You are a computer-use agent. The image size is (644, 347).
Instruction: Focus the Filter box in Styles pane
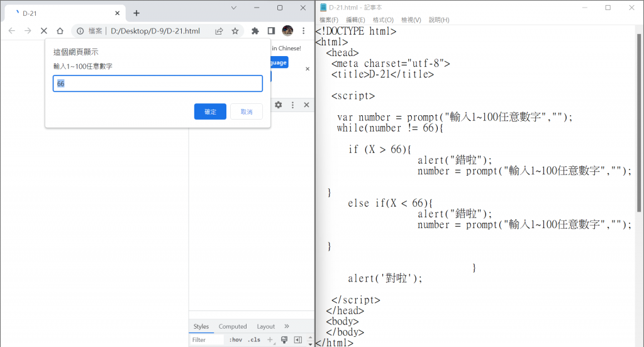coord(207,340)
